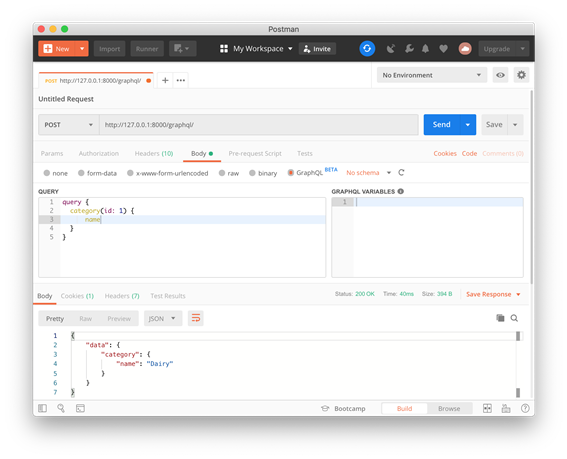Open the JSON format dropdown

tap(163, 318)
